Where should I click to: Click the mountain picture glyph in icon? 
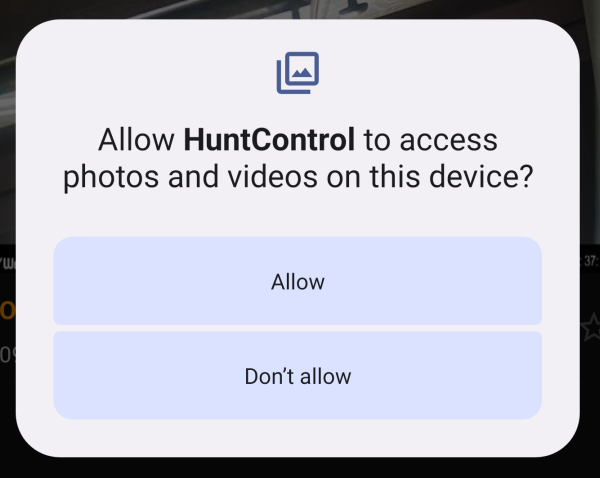[302, 72]
